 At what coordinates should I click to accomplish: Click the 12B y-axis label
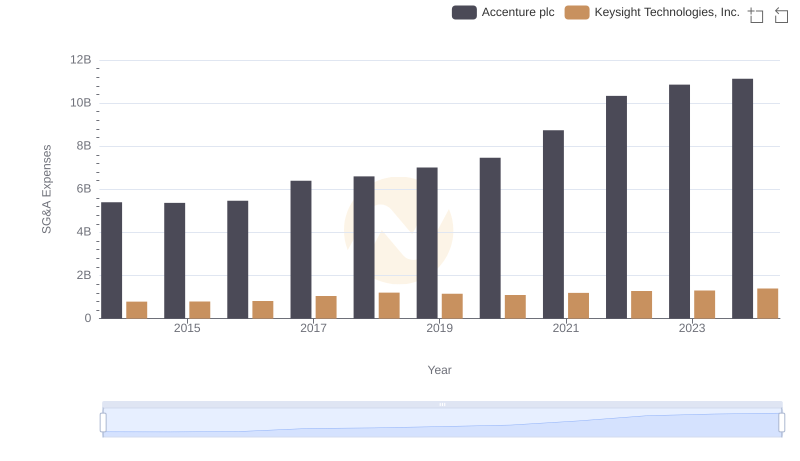81,60
